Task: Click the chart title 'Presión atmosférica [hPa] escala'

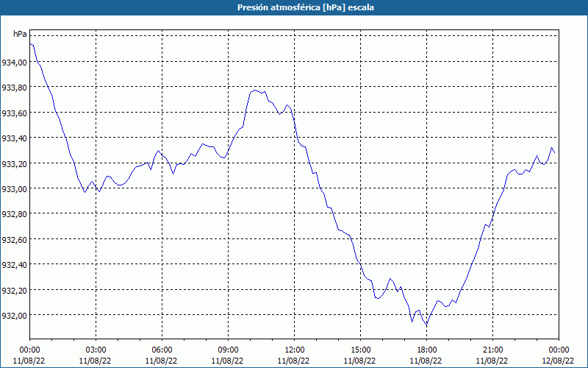Action: click(306, 7)
